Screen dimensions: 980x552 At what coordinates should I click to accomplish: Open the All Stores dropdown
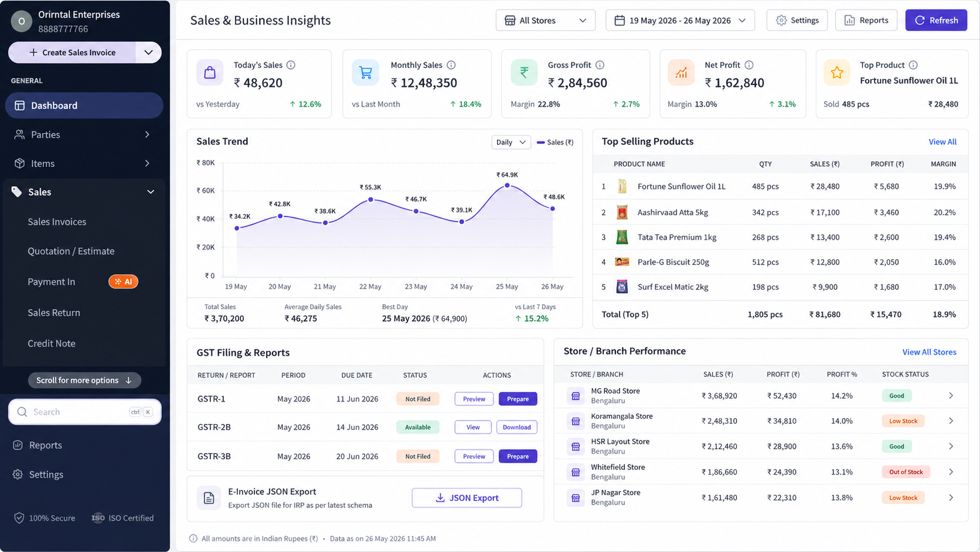click(546, 21)
